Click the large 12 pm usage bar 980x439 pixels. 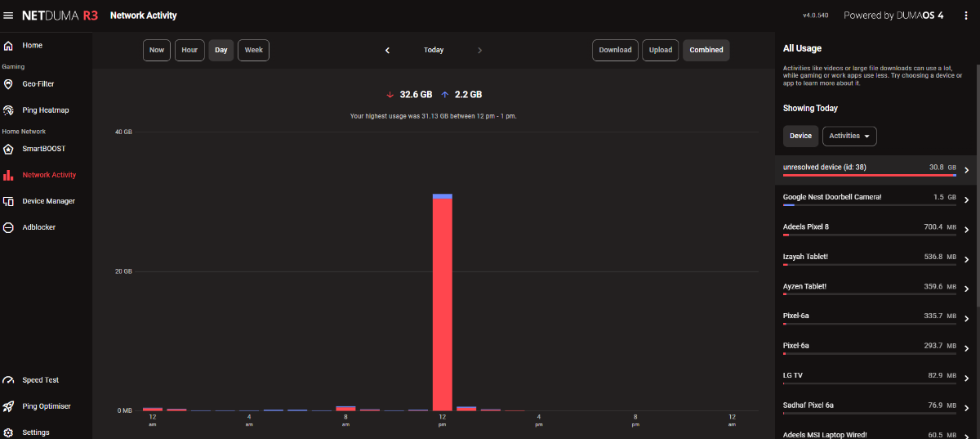click(442, 302)
